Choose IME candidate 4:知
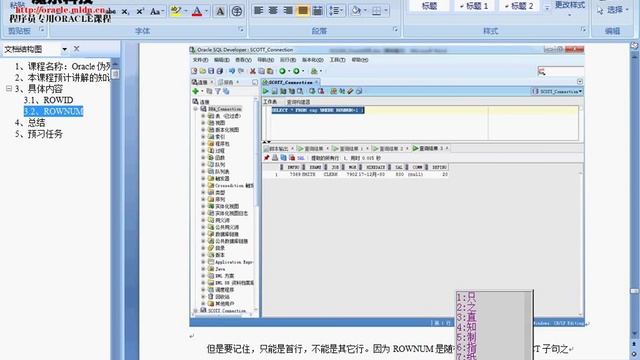640x360 pixels. pos(467,327)
